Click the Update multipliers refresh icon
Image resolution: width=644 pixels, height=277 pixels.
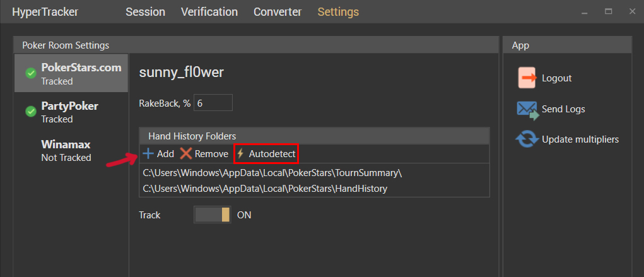[x=527, y=139]
